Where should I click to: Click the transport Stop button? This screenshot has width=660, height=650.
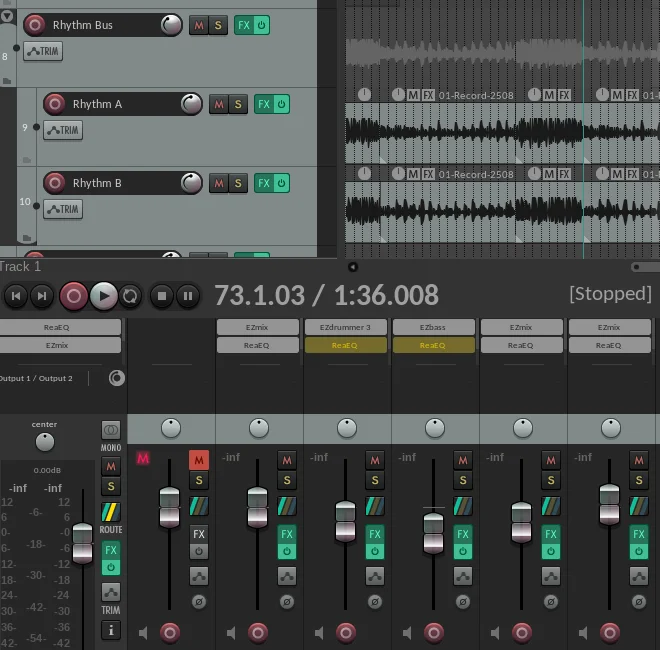click(x=162, y=295)
